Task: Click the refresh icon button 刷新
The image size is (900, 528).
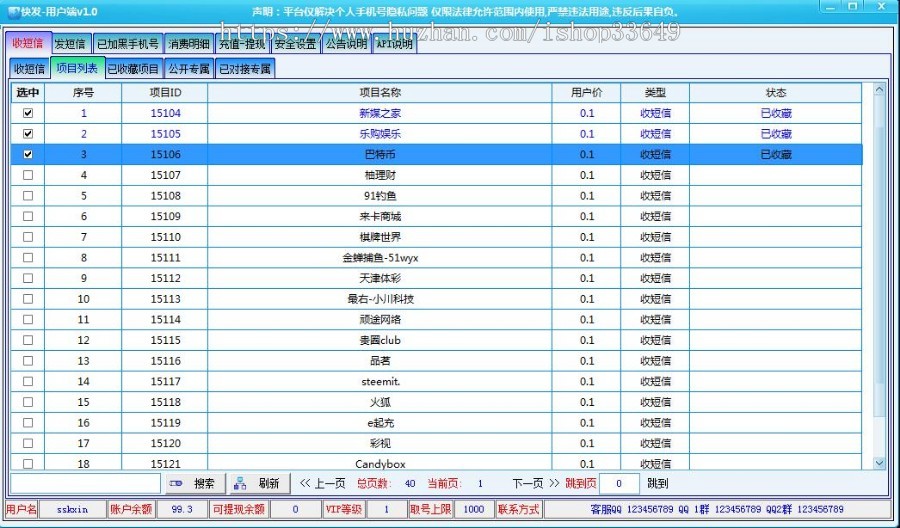Action: tap(260, 484)
